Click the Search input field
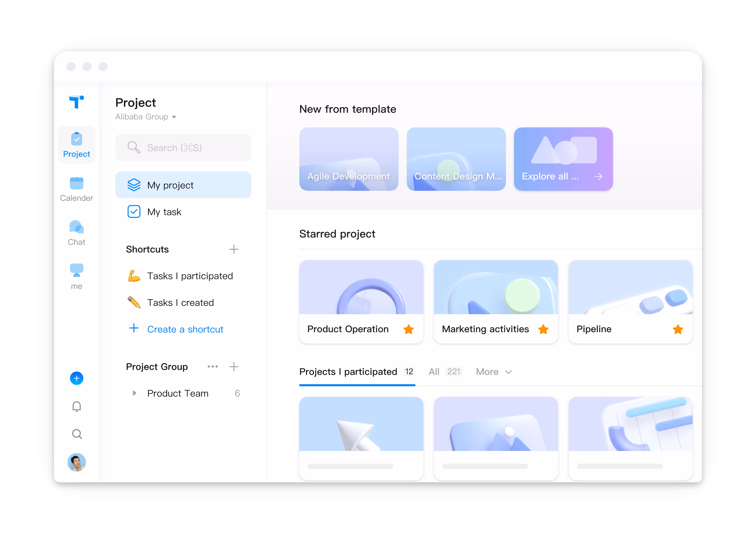This screenshot has height=539, width=756. tap(183, 148)
